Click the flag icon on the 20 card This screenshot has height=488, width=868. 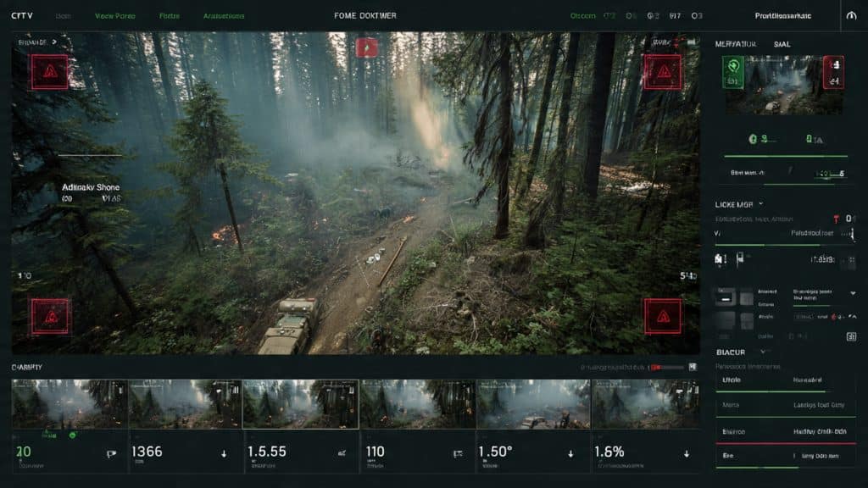click(110, 454)
